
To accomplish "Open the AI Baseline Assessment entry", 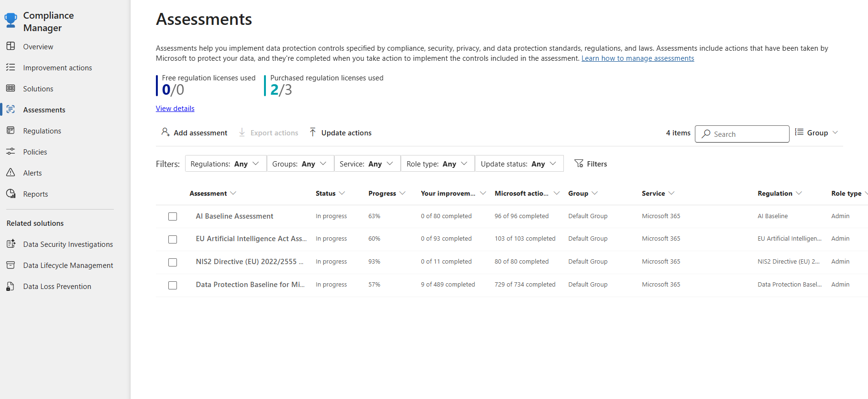I will (x=234, y=216).
